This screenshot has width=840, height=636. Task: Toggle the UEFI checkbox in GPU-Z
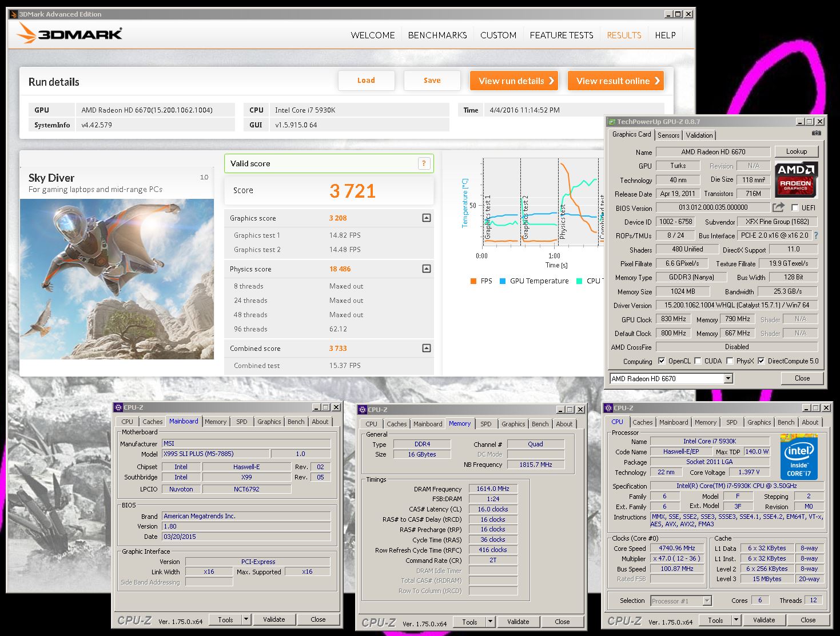click(x=795, y=207)
